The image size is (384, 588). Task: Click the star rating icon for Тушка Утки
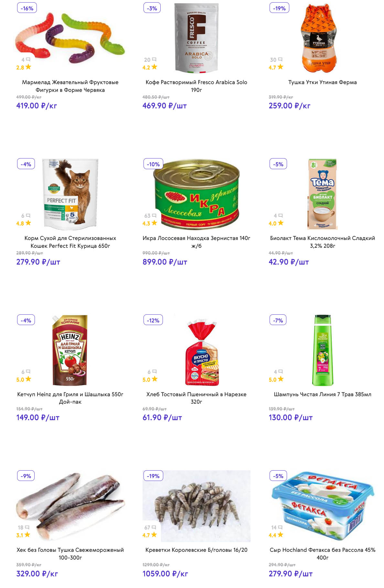click(x=280, y=67)
